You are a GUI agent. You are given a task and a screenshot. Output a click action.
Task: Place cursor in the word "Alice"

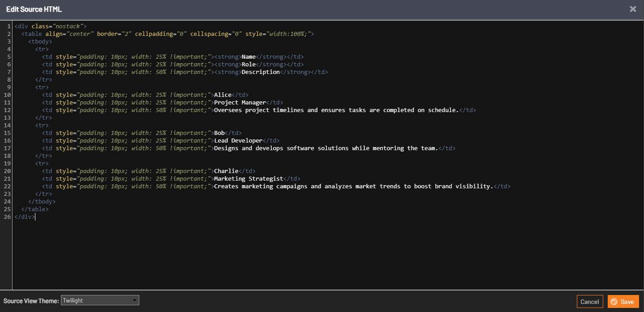pyautogui.click(x=223, y=95)
